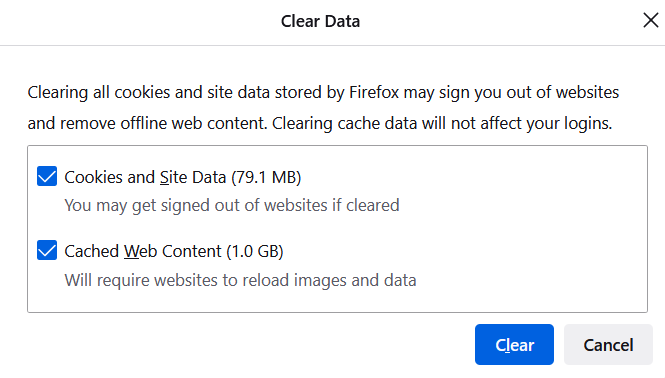This screenshot has height=378, width=665.
Task: Click the checkmark beside Cookies and Site Data
Action: [47, 176]
